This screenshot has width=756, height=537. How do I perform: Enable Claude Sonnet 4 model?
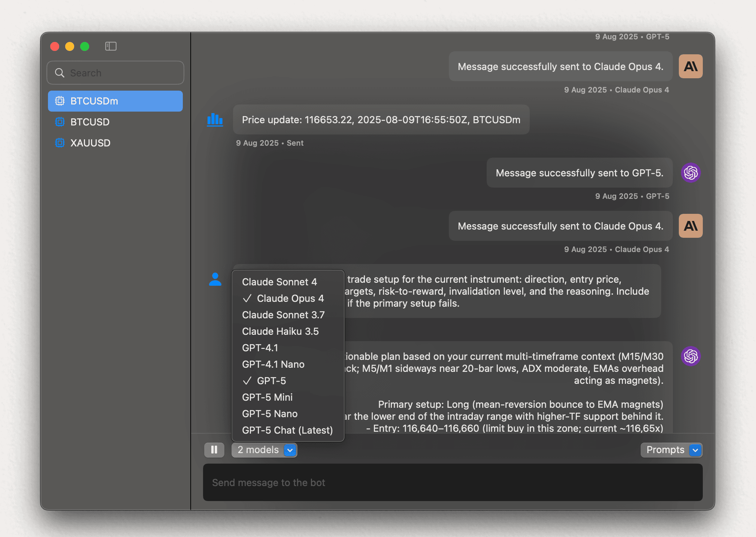pyautogui.click(x=279, y=282)
